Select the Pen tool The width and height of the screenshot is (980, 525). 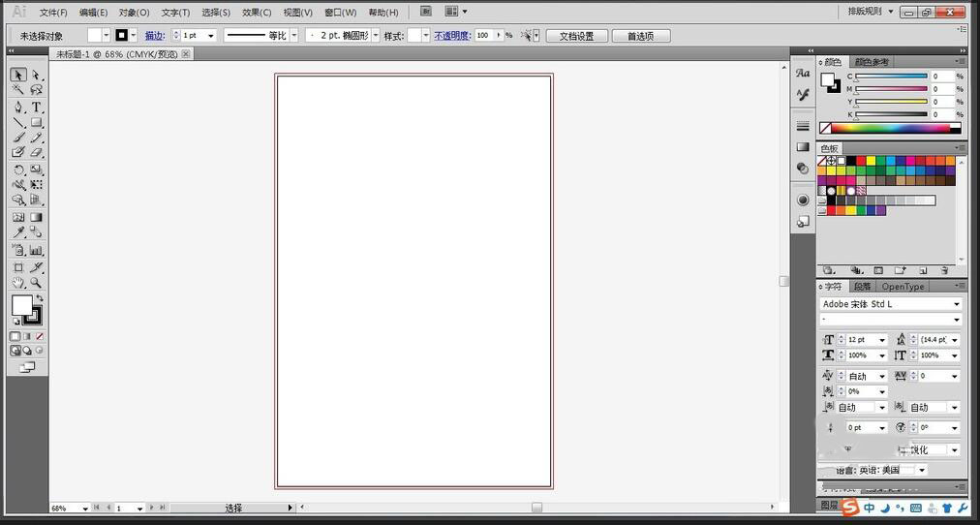click(18, 107)
